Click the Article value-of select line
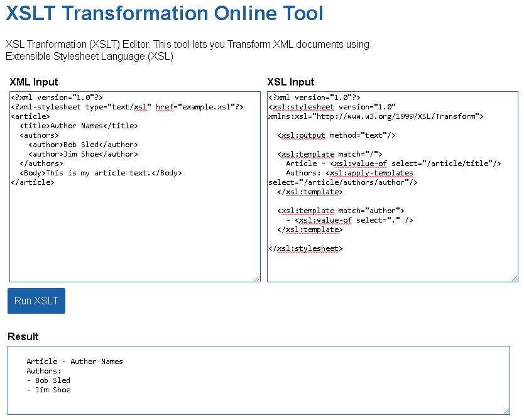 click(394, 163)
